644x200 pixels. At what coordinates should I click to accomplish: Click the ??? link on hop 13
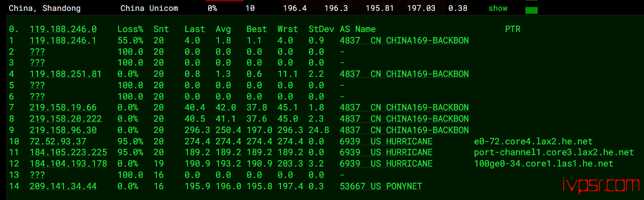(x=37, y=175)
